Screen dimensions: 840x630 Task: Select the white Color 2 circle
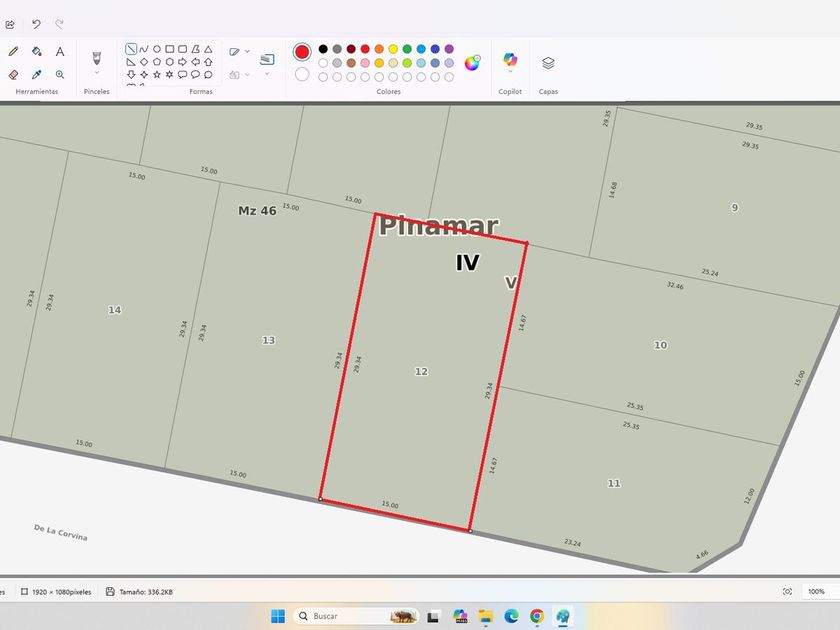pos(302,74)
